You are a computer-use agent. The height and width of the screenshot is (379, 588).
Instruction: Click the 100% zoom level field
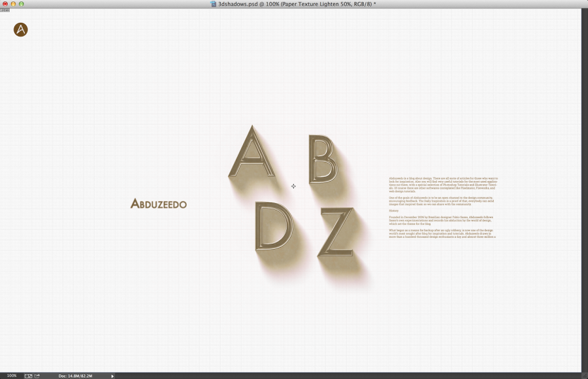[12, 376]
